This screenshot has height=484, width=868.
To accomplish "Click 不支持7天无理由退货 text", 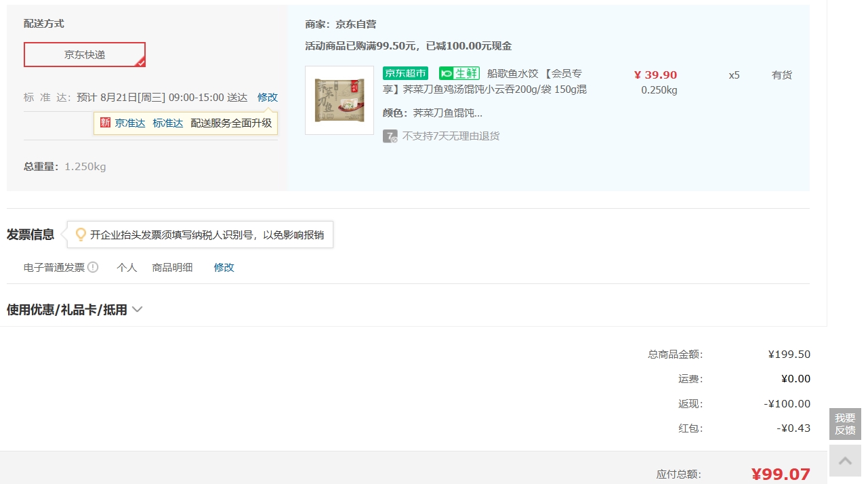I will (x=451, y=136).
